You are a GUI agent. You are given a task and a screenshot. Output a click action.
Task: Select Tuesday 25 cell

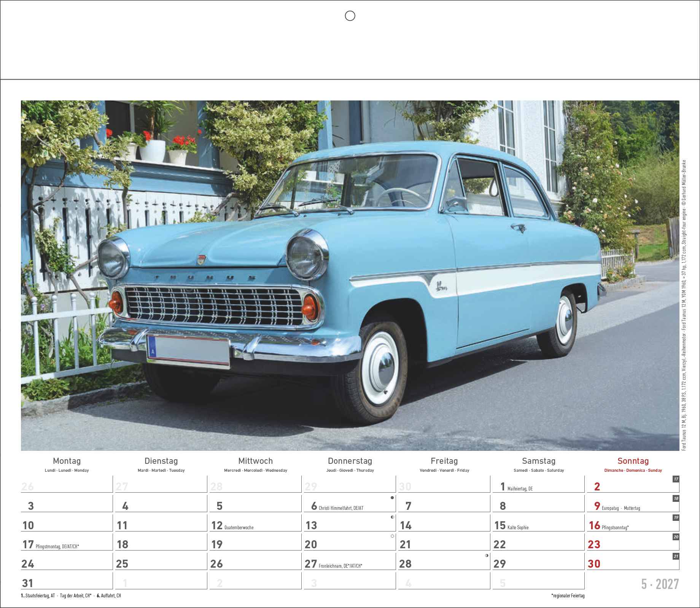tap(161, 562)
